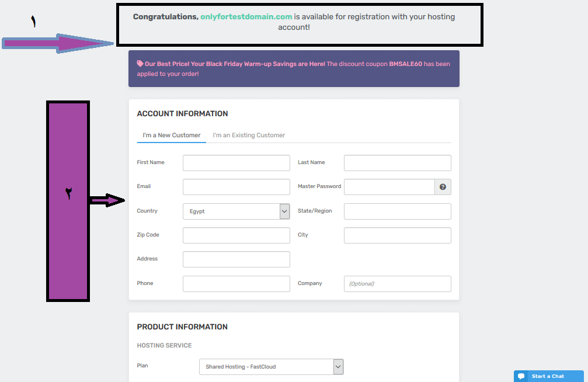Focus the First Name input field
Image resolution: width=588 pixels, height=382 pixels.
point(236,163)
